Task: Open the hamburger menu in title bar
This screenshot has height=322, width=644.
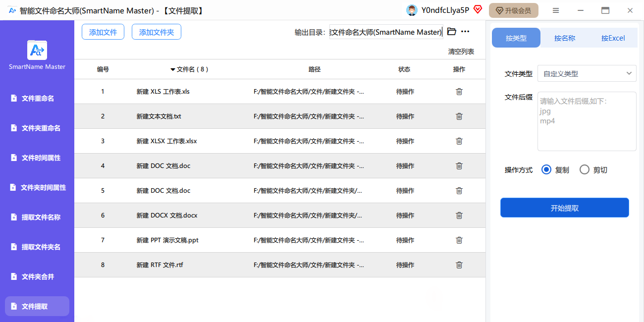Action: 556,10
